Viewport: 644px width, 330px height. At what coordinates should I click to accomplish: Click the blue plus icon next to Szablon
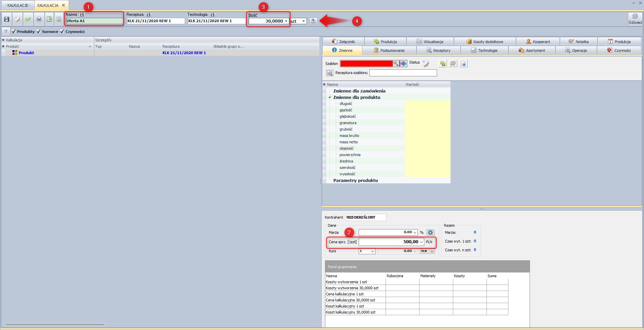point(403,64)
